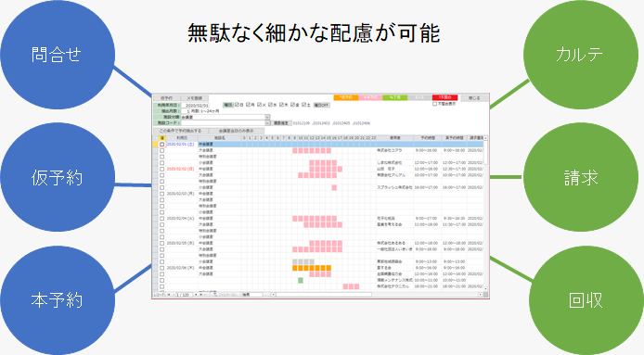Open the 施設分類 dropdown arrow
This screenshot has width=644, height=355.
click(267, 117)
